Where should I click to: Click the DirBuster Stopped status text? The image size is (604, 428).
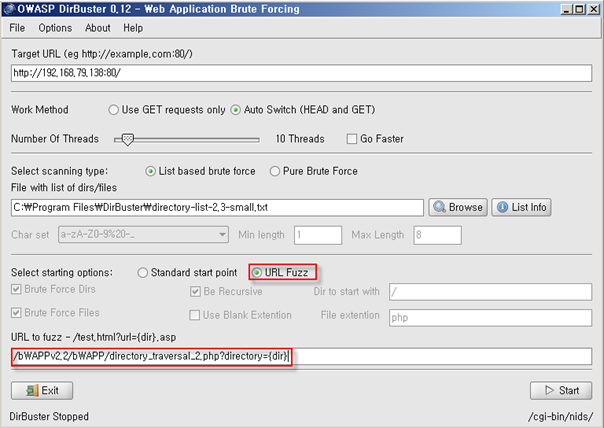point(49,416)
